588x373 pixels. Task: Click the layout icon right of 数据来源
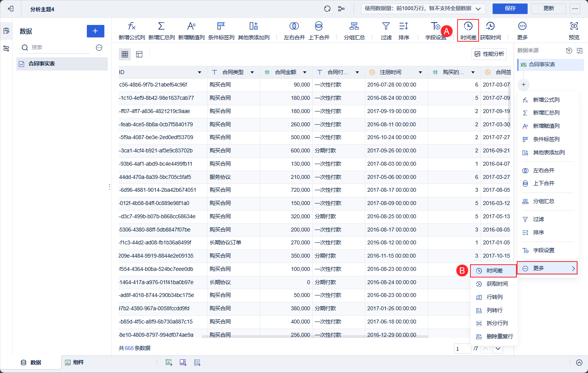click(580, 51)
